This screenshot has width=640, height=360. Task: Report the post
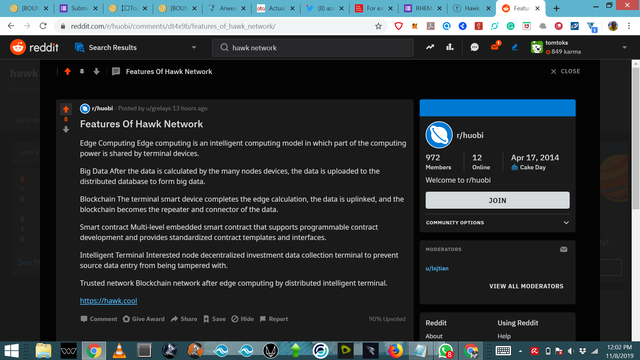(274, 319)
